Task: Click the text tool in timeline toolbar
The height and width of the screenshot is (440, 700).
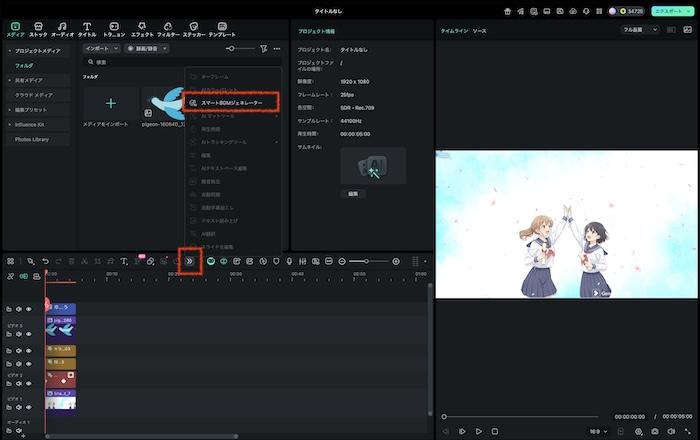Action: tap(124, 261)
